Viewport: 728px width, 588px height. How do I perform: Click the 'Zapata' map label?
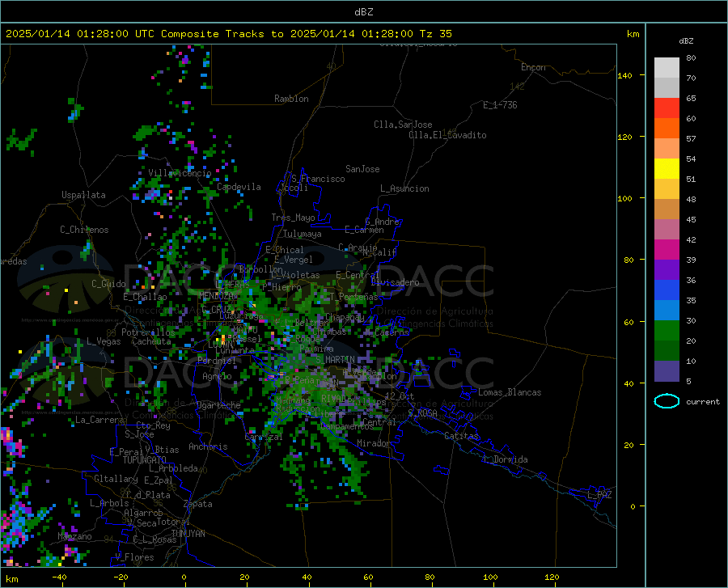tap(197, 504)
